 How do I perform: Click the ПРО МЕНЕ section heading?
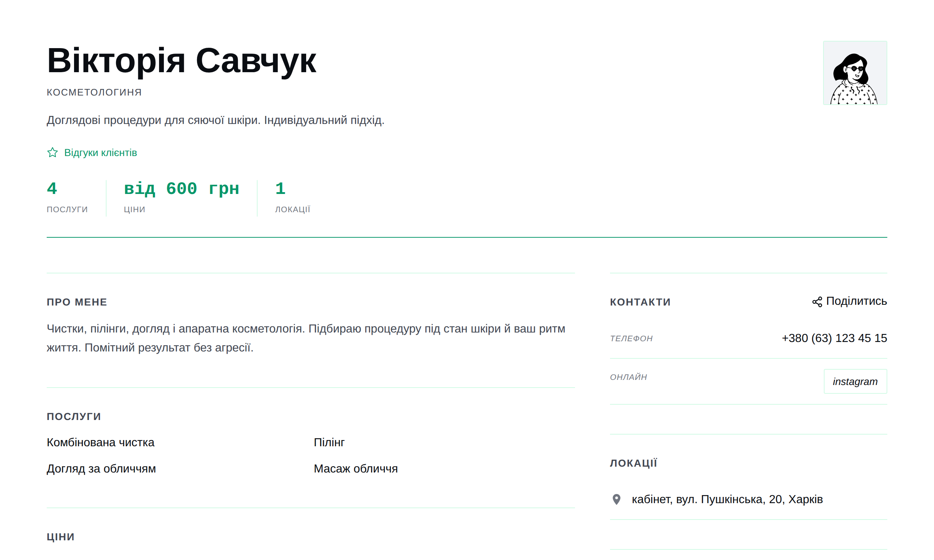(77, 302)
